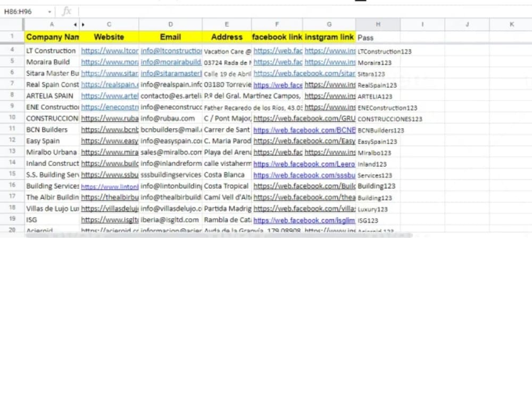The height and width of the screenshot is (399, 532).
Task: Click the 'instgram link' header cell
Action: [329, 37]
